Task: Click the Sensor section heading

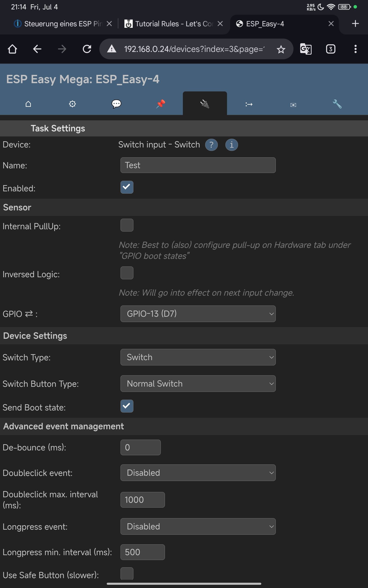Action: point(17,207)
